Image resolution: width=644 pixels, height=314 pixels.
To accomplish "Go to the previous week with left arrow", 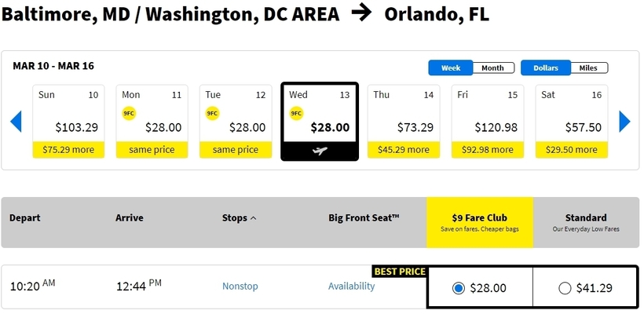I will [x=16, y=122].
